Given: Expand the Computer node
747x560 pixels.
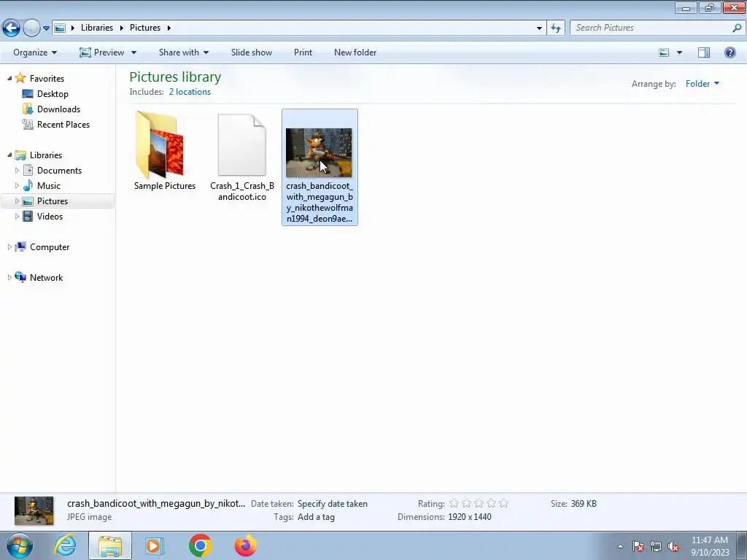Looking at the screenshot, I should (x=9, y=247).
